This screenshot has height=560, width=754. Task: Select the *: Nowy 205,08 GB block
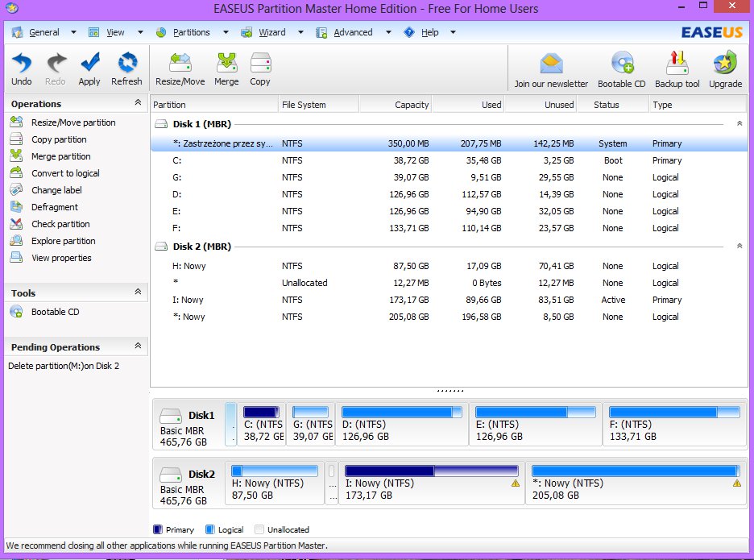point(636,483)
